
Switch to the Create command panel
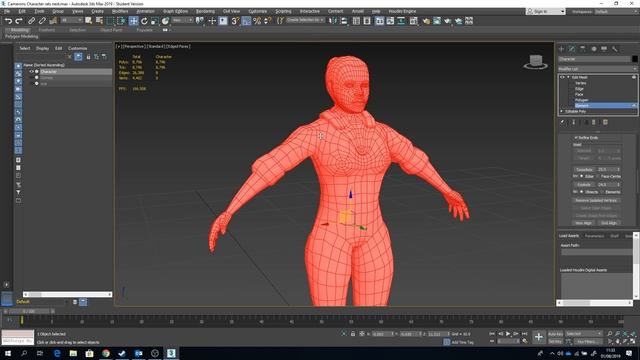[x=561, y=49]
